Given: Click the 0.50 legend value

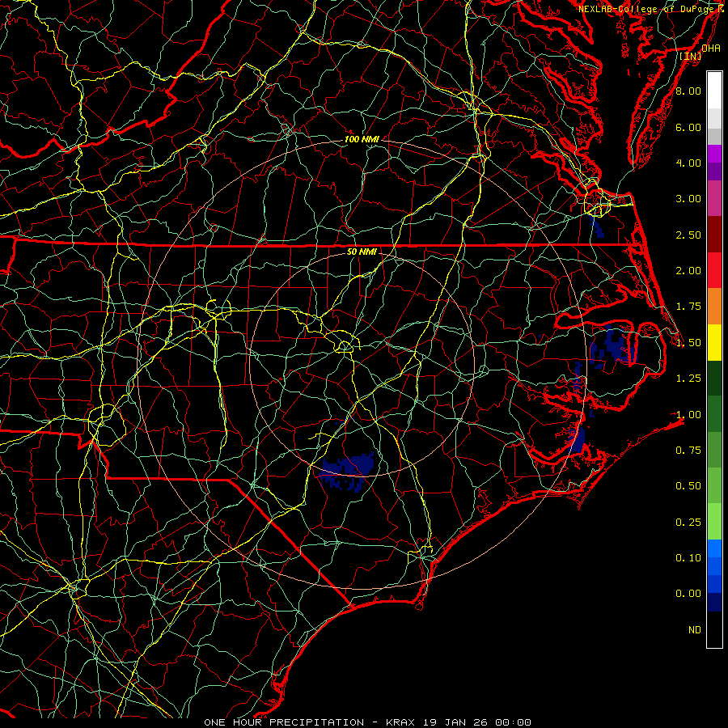Looking at the screenshot, I should pos(688,486).
